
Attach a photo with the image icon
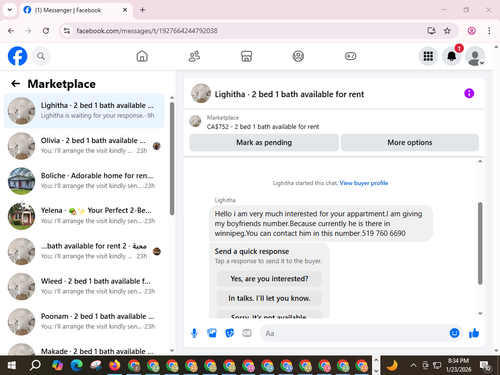(212, 333)
